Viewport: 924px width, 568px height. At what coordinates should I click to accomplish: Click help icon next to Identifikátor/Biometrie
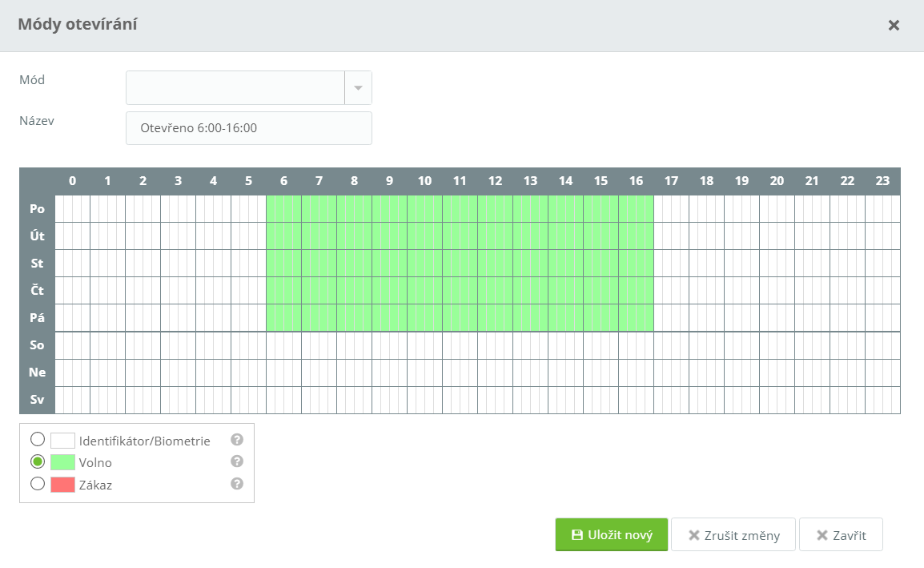(236, 440)
